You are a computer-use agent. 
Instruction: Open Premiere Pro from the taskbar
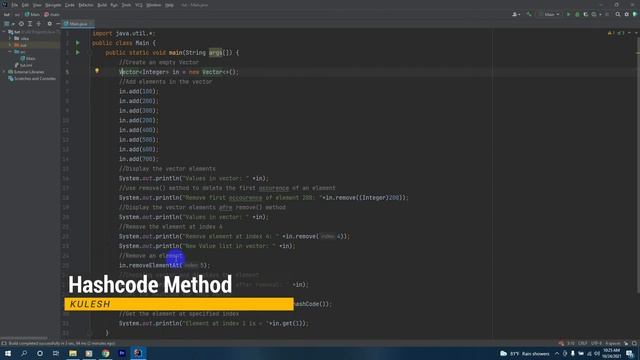(122, 353)
